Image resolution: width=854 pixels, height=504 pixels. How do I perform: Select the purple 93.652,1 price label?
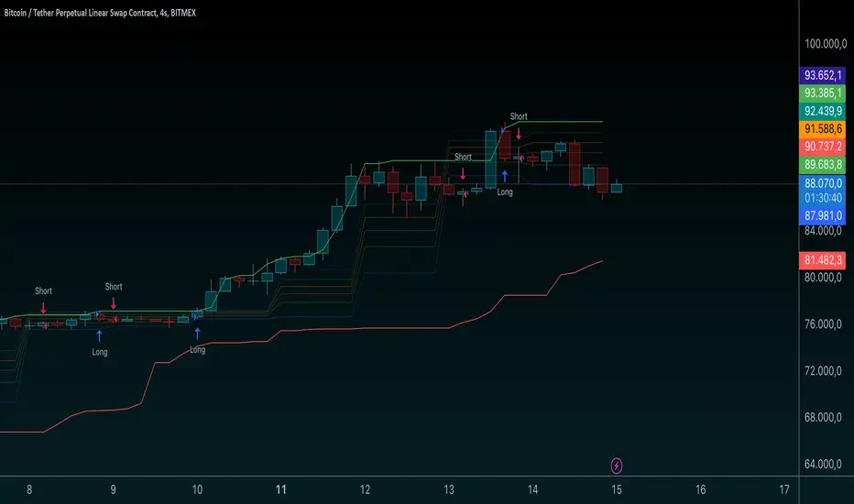pyautogui.click(x=823, y=75)
